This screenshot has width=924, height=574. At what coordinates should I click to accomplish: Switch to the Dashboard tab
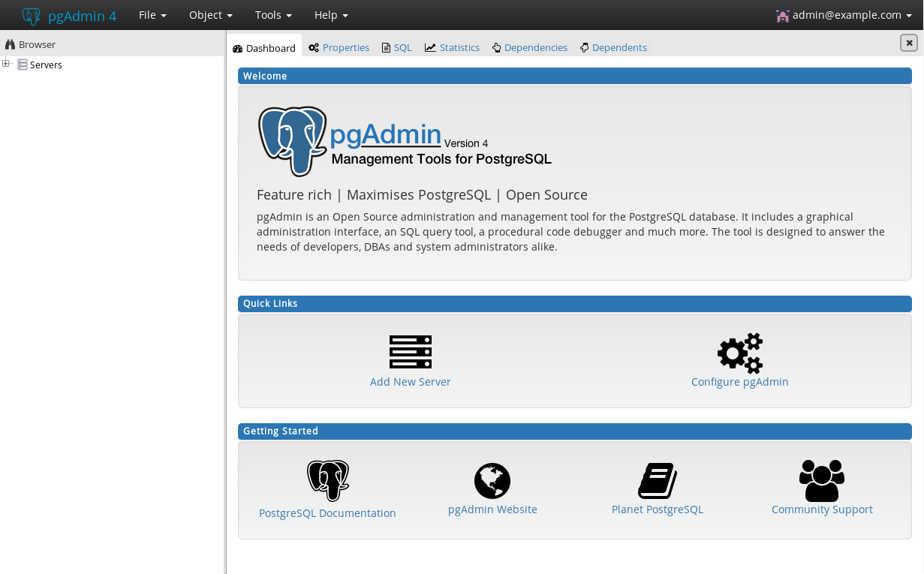[x=264, y=47]
